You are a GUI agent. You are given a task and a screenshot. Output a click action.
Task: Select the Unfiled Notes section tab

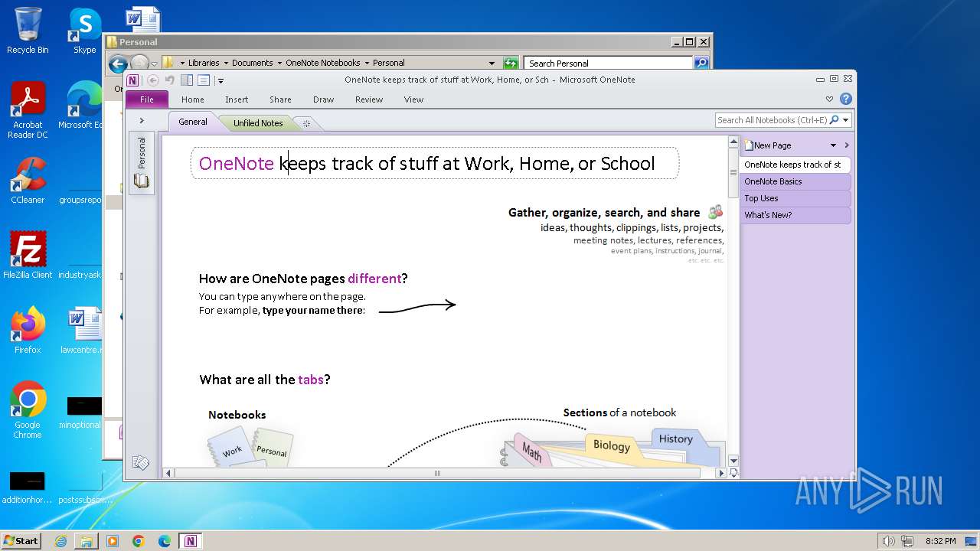(258, 123)
